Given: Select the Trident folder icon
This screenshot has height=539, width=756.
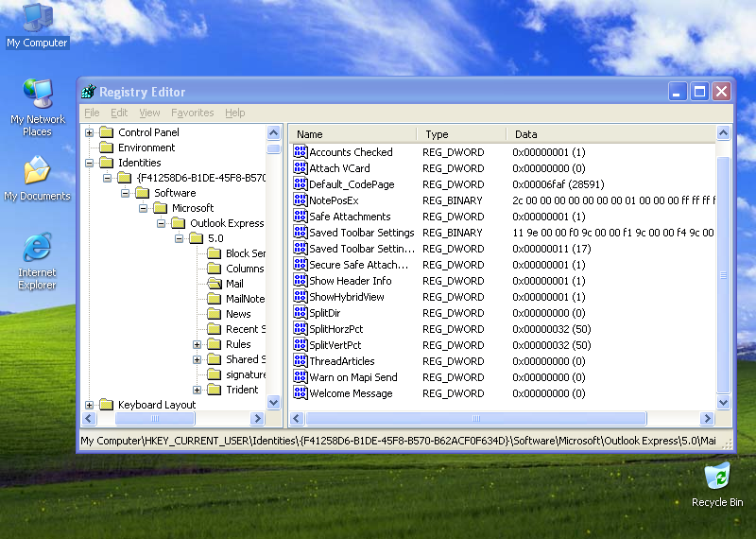Looking at the screenshot, I should (x=215, y=390).
